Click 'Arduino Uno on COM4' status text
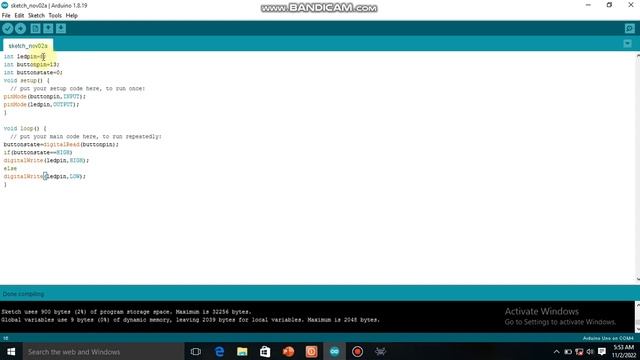The height and width of the screenshot is (360, 640). coord(608,338)
